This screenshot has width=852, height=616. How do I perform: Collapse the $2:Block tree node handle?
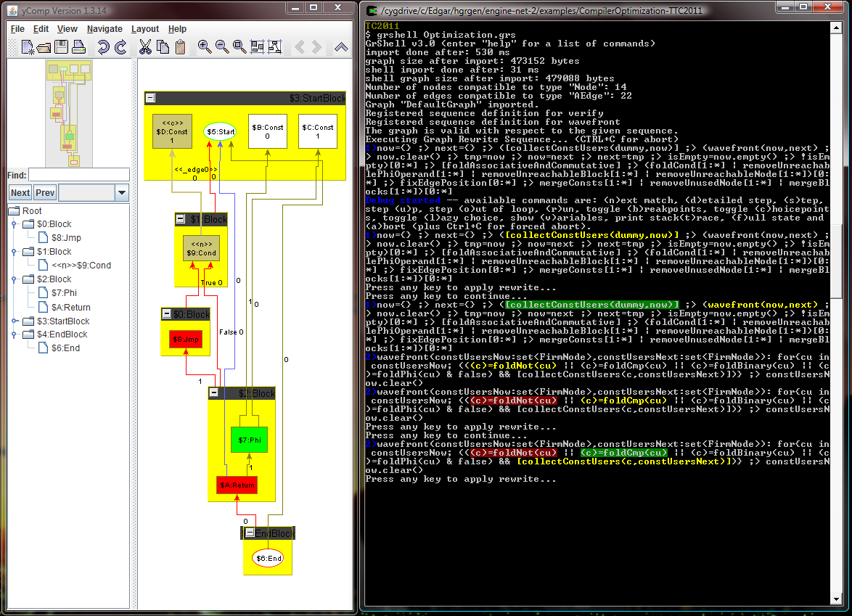tap(14, 279)
